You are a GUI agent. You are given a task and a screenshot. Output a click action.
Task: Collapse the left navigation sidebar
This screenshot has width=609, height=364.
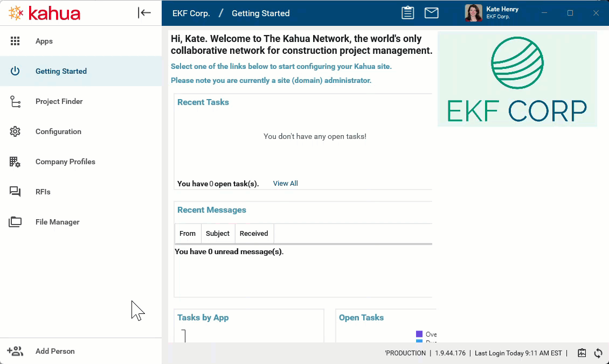[144, 13]
